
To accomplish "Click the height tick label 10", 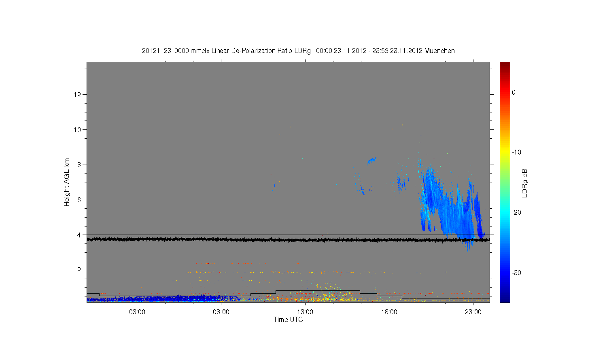I will tap(78, 130).
